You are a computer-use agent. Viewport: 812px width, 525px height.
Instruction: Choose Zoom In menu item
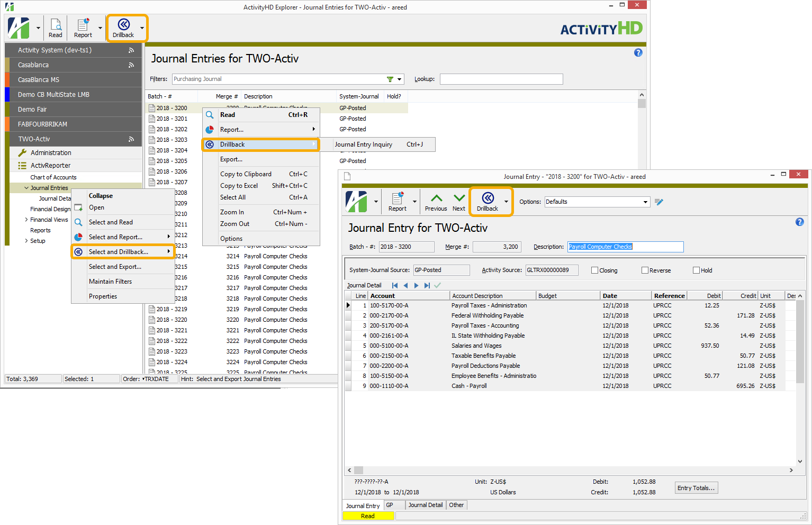click(x=261, y=212)
